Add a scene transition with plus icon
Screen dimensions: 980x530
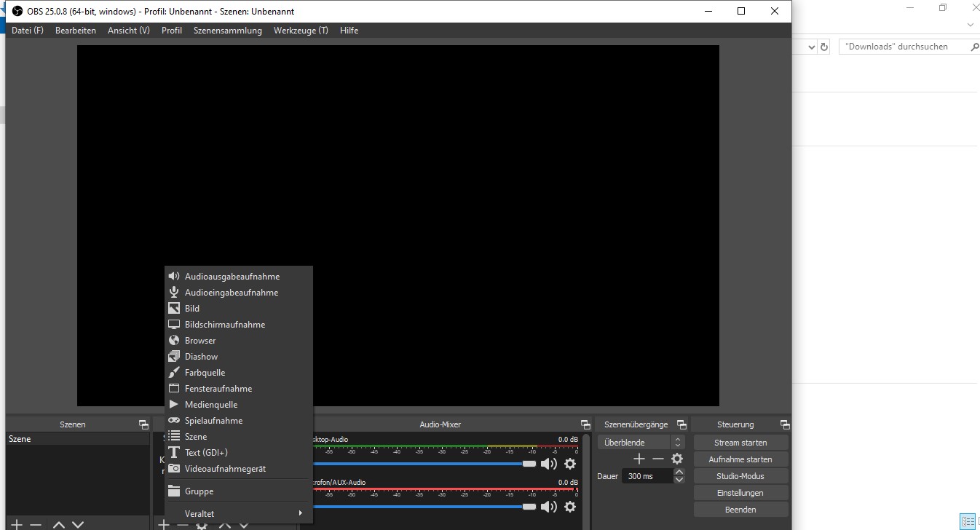point(639,459)
